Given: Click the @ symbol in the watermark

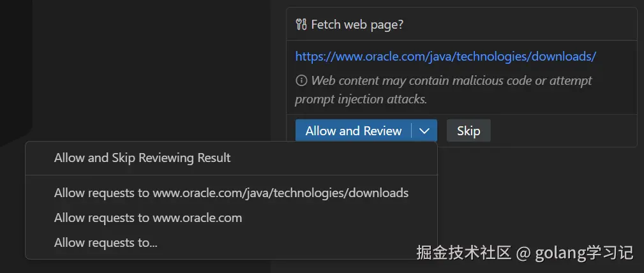Looking at the screenshot, I should tap(523, 254).
